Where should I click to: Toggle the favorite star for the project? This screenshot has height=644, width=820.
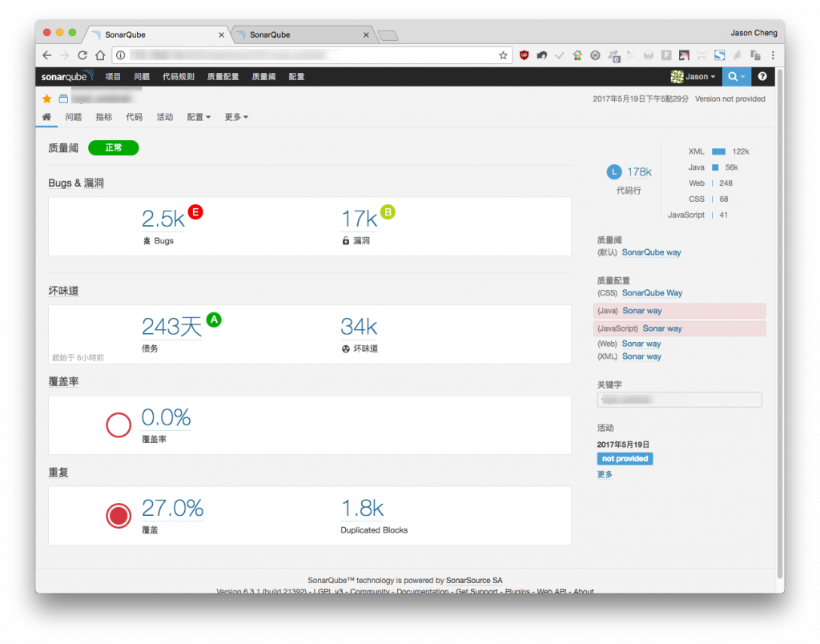pos(47,99)
